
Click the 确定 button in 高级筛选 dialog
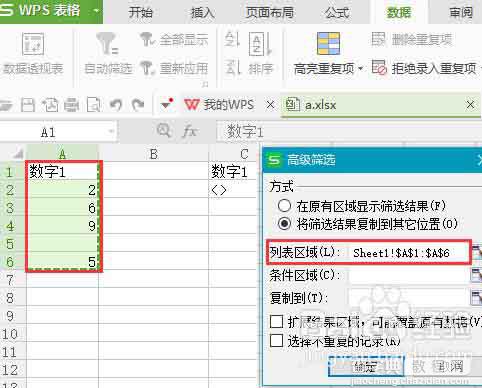[366, 366]
